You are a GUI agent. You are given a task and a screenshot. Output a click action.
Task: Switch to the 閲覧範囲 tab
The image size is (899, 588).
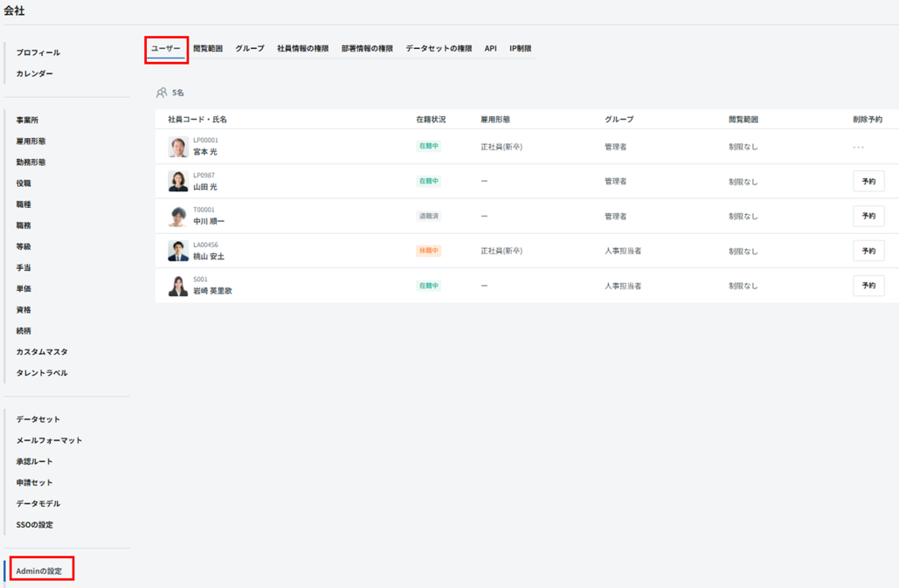tap(208, 49)
